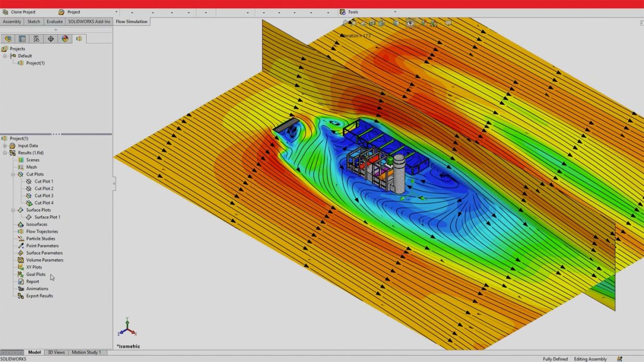Switch to the Evaluate ribbon tab

(55, 22)
